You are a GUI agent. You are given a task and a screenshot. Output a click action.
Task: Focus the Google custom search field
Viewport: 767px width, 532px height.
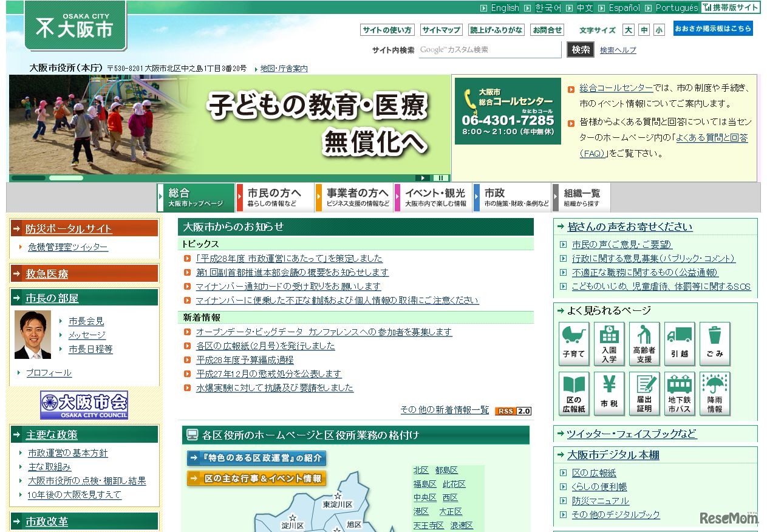click(x=489, y=50)
